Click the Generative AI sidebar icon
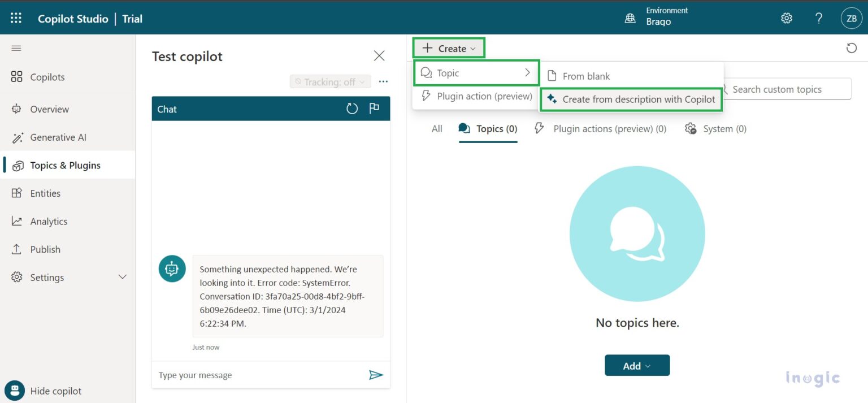Viewport: 868px width, 403px height. coord(18,137)
